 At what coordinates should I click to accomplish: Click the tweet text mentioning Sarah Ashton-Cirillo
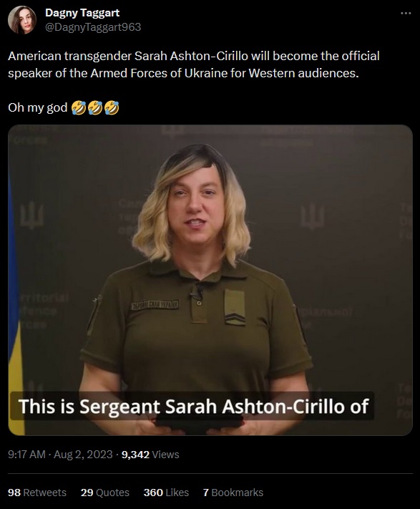(x=194, y=64)
